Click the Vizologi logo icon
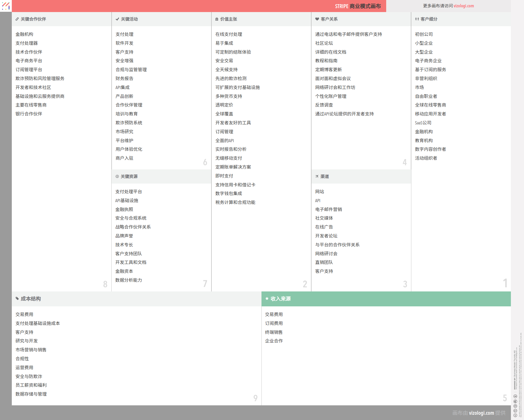The image size is (524, 420). pos(6,6)
